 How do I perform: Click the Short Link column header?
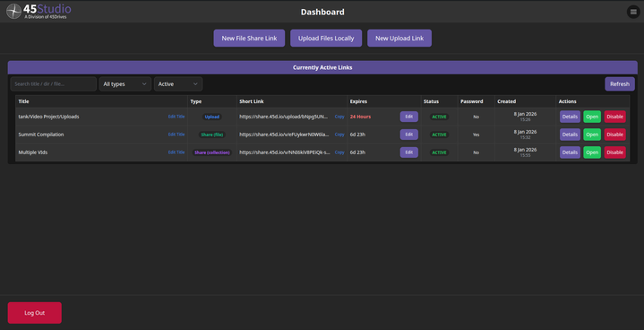(x=252, y=101)
